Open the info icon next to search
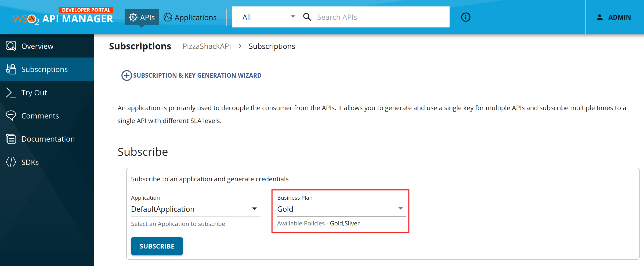 click(x=465, y=17)
